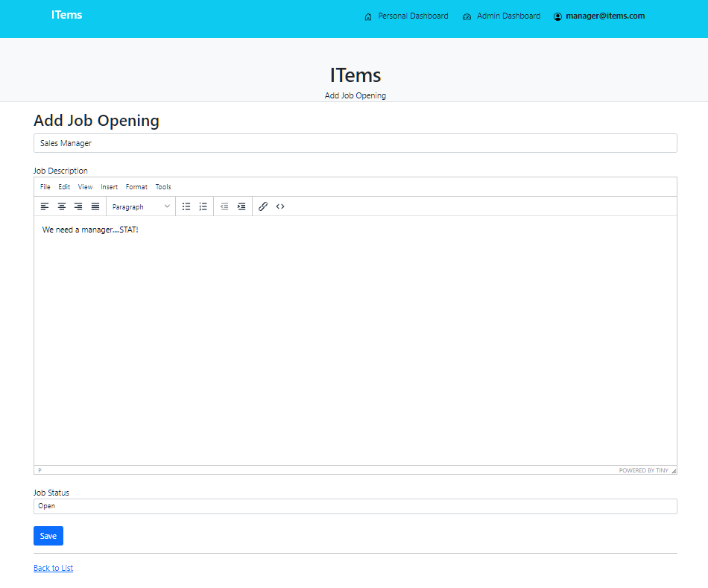This screenshot has width=708, height=588.
Task: Increase indent in the editor
Action: [x=241, y=206]
